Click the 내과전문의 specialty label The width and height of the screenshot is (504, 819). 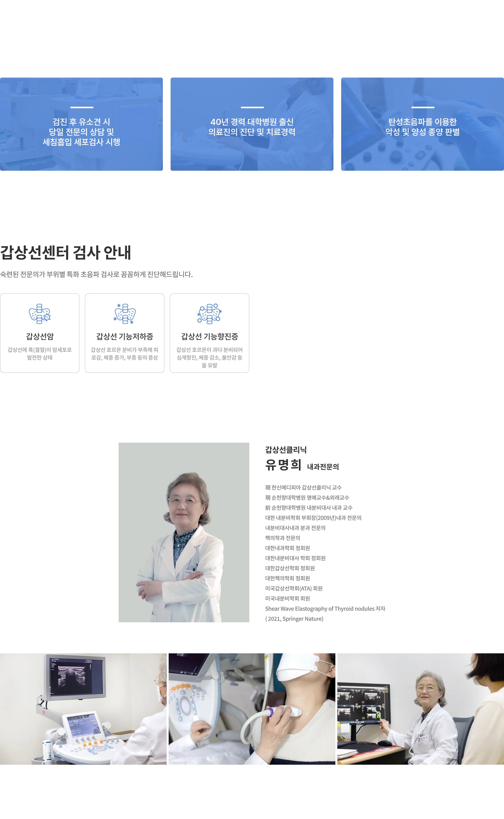point(323,467)
